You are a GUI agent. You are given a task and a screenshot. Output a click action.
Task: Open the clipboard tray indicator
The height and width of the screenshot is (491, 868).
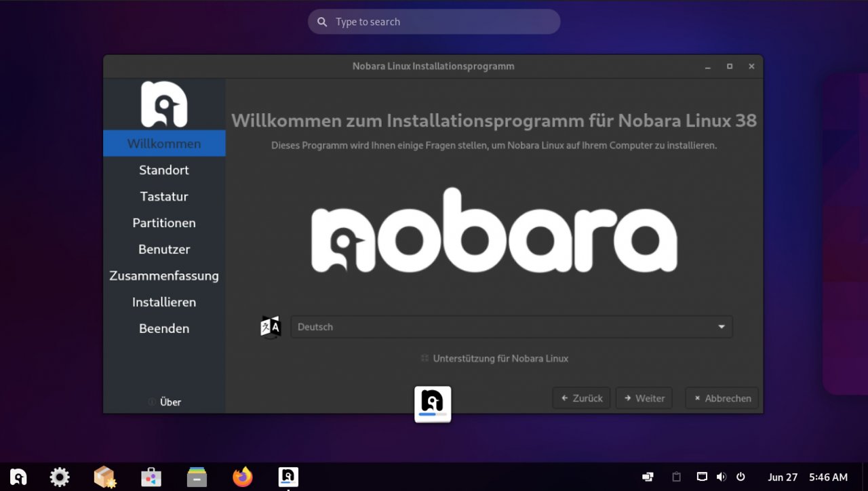coord(676,477)
